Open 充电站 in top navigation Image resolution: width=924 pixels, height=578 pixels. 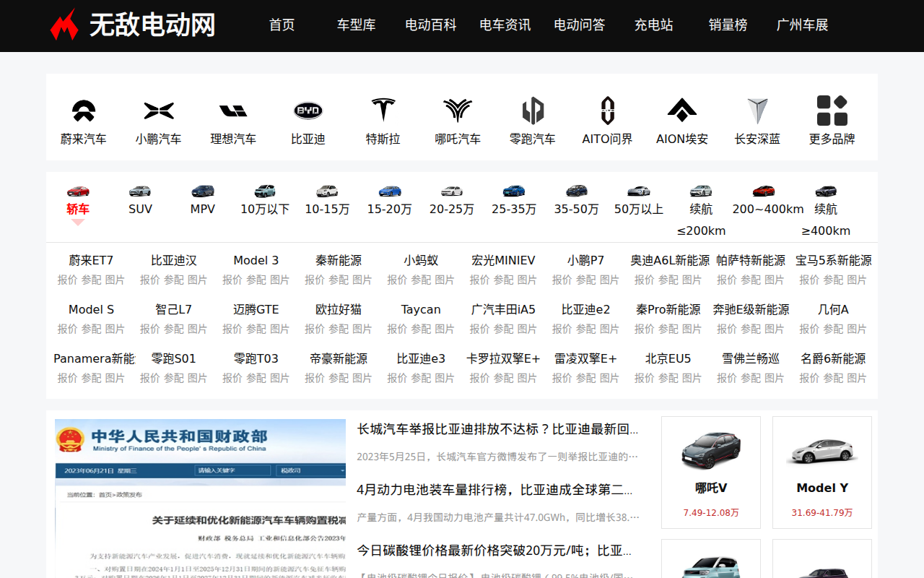[x=654, y=25]
